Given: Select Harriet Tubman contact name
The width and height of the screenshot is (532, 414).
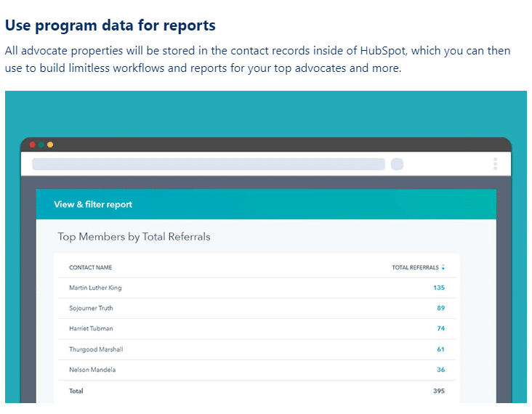Looking at the screenshot, I should [91, 328].
